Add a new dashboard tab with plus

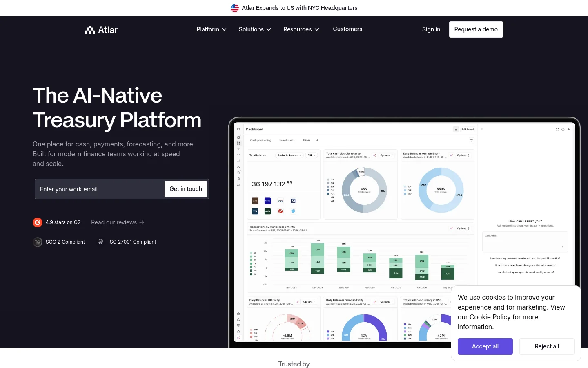coord(317,140)
